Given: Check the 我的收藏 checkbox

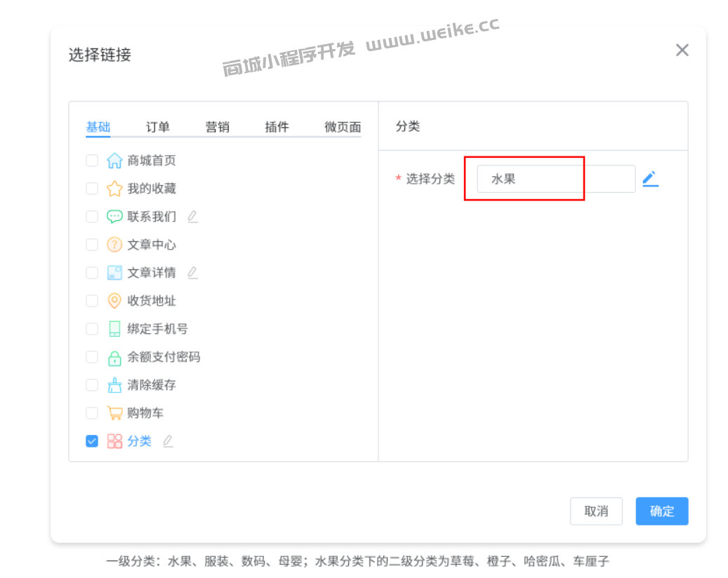Looking at the screenshot, I should (92, 188).
